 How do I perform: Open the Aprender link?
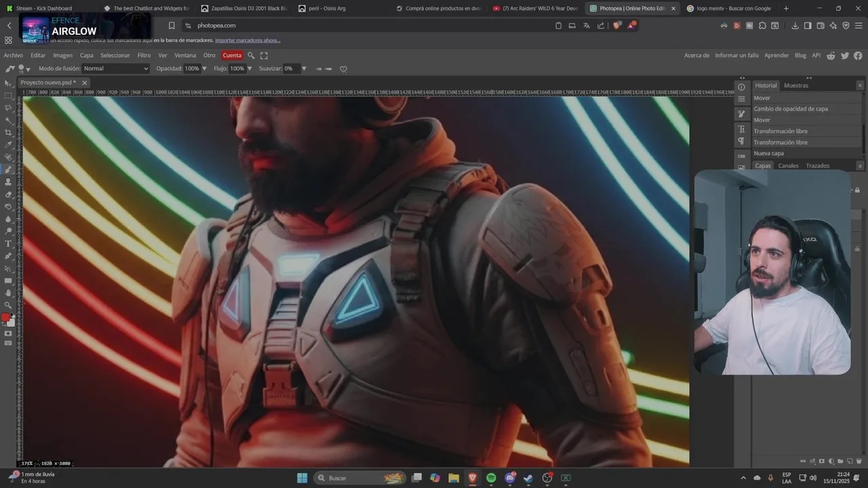coord(776,56)
